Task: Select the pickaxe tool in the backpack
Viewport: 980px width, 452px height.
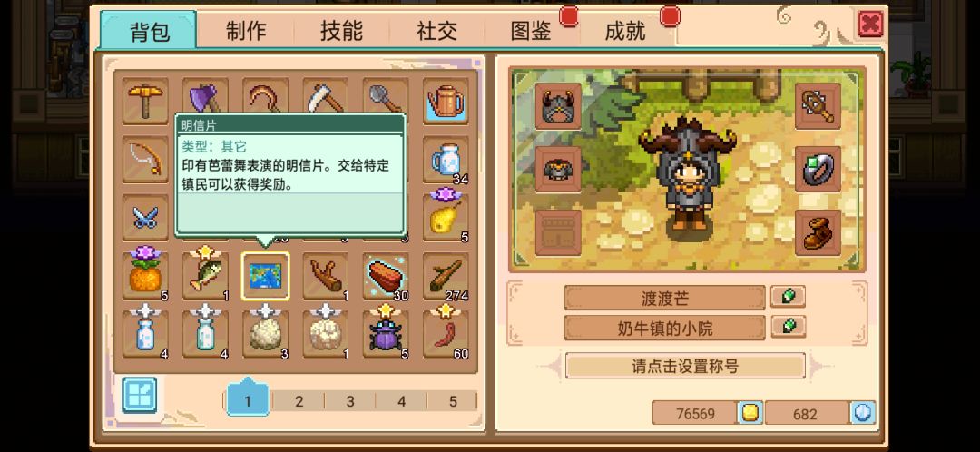Action: 145,101
